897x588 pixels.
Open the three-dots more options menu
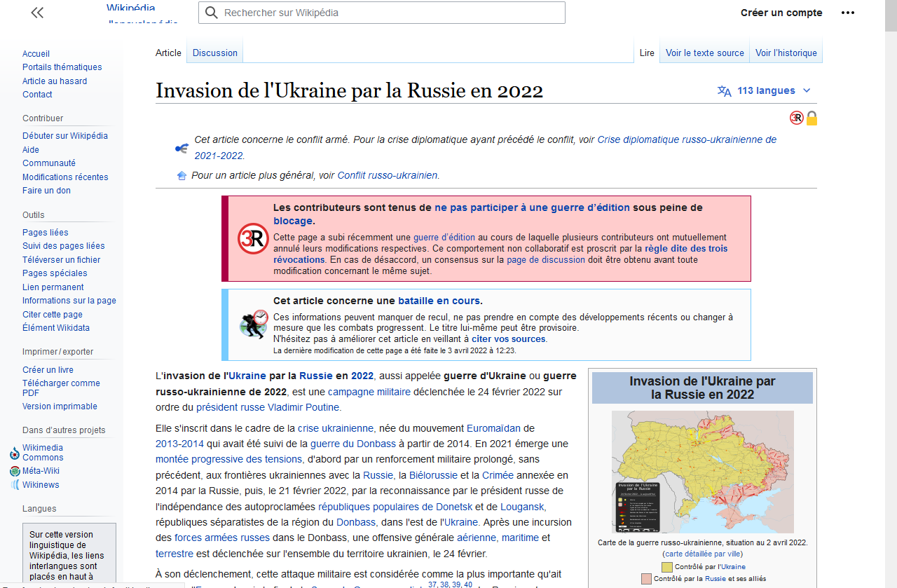click(x=847, y=13)
